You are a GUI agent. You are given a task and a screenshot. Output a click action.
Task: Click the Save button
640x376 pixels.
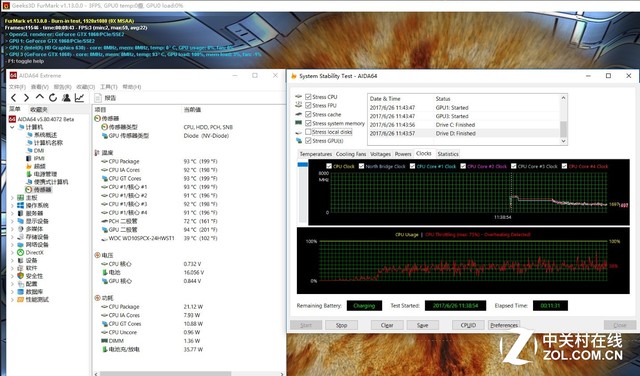[422, 325]
